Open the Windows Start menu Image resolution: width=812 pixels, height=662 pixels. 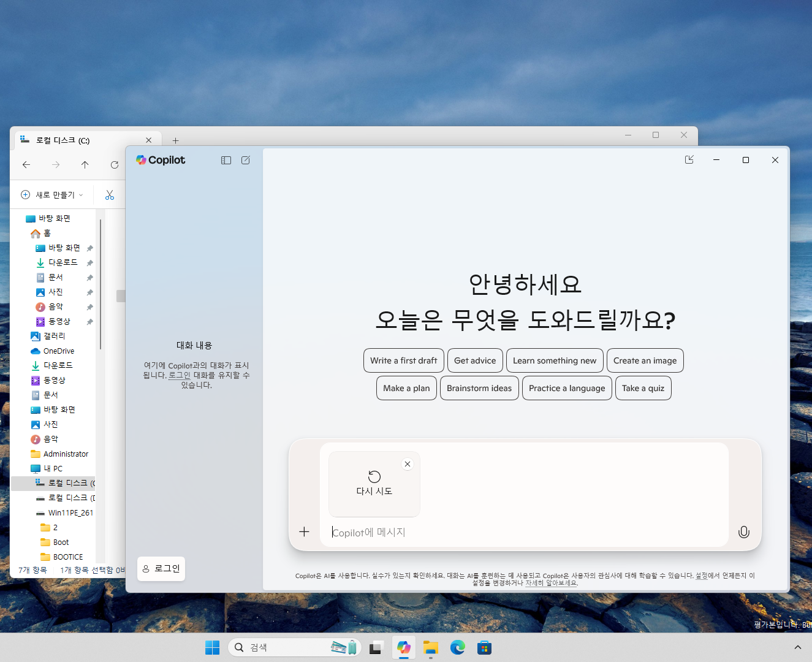pos(212,647)
